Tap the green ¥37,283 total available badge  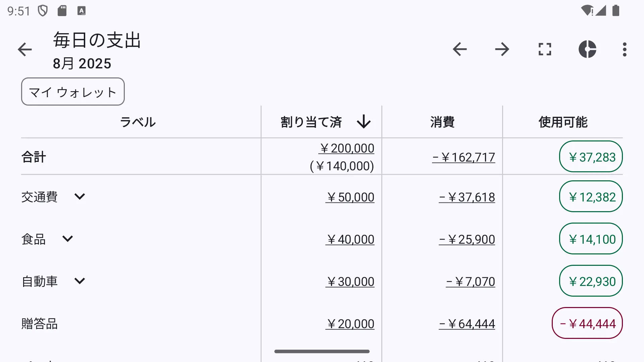click(x=591, y=157)
